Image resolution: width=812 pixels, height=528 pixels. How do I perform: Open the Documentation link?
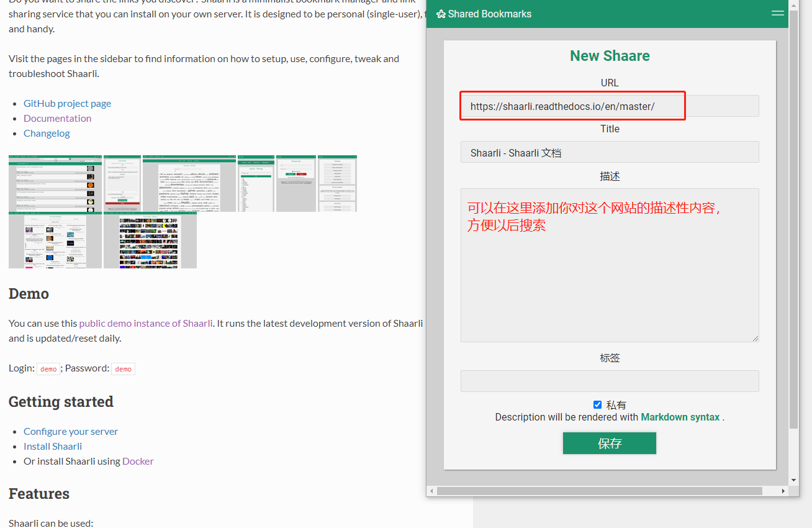[57, 119]
